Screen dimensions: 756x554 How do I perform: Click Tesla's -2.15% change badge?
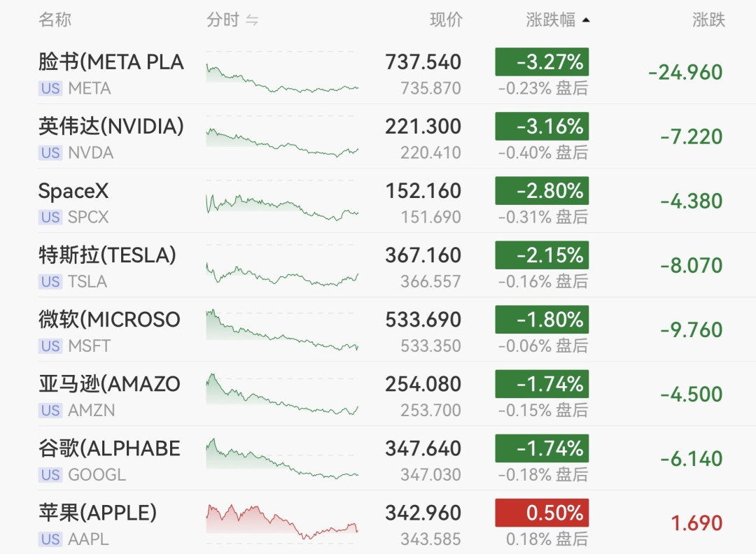[542, 255]
